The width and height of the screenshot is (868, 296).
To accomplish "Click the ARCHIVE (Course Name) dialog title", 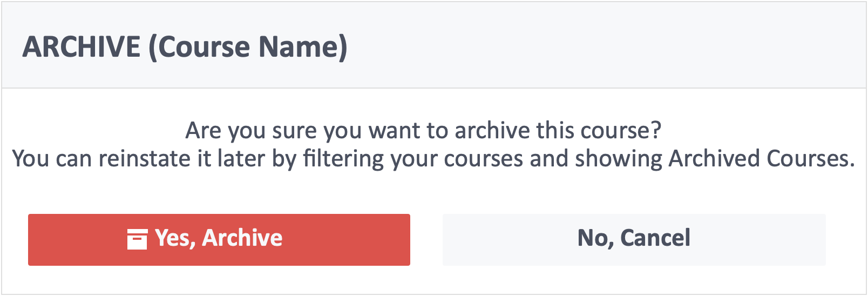I will (x=185, y=47).
